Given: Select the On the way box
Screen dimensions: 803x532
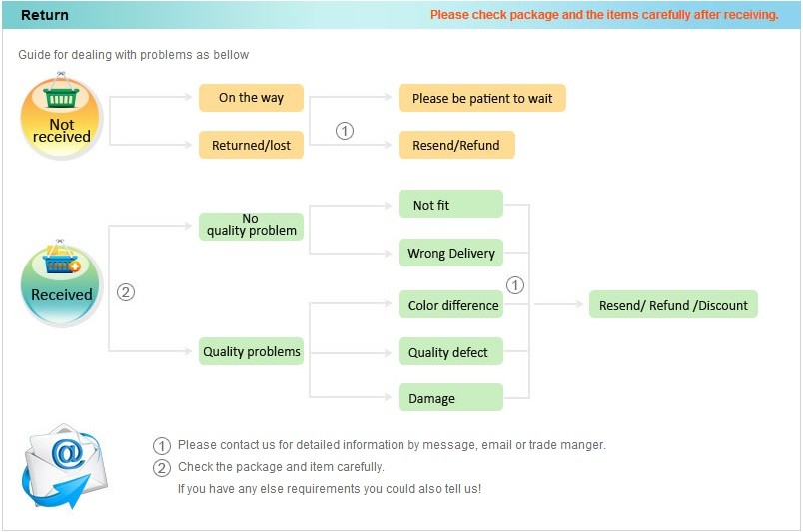Looking at the screenshot, I should 251,98.
